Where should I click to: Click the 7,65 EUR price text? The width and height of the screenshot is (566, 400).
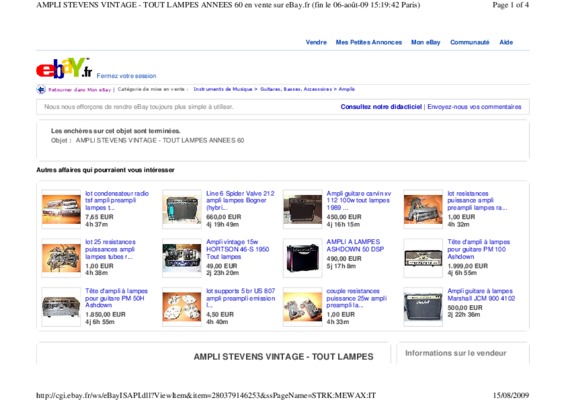99,217
